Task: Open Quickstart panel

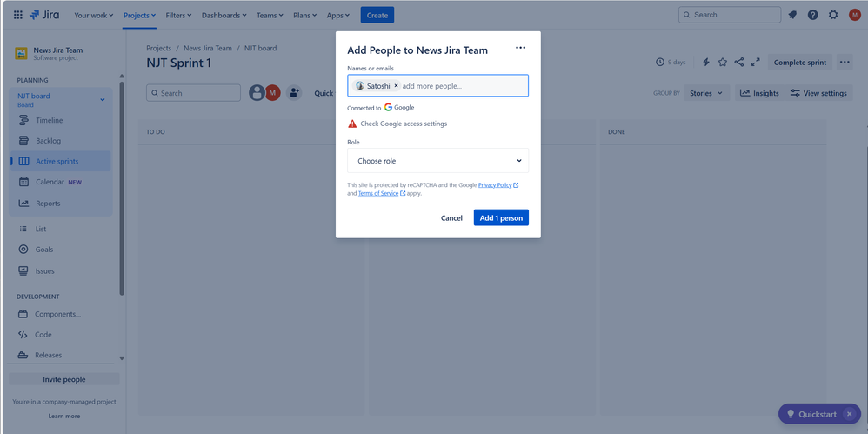Action: click(811, 413)
